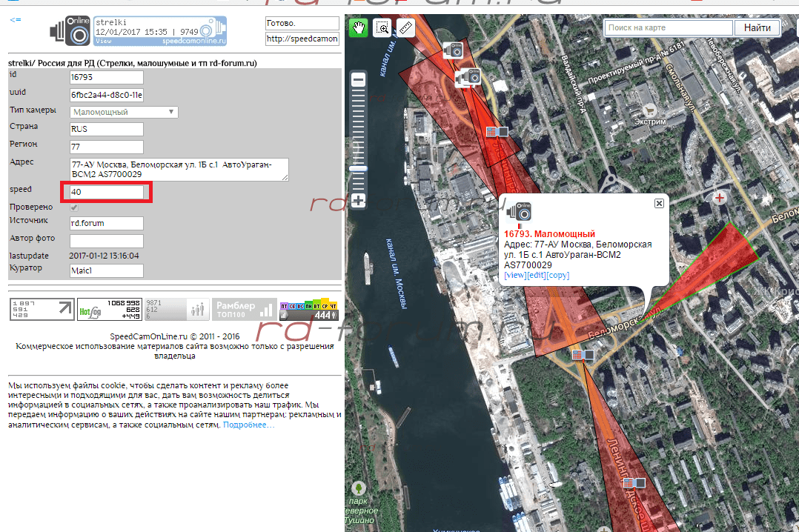Click the map zoom slider handle

click(359, 169)
